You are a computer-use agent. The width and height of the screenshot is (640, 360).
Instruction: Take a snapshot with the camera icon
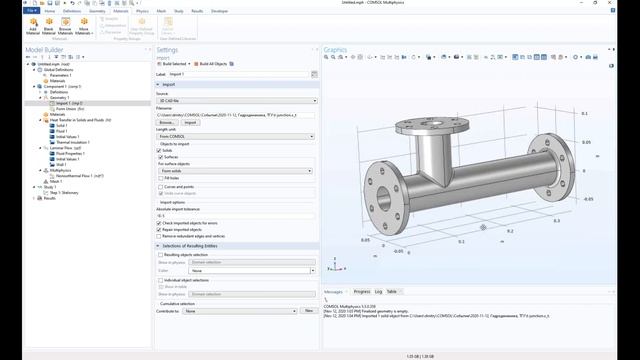(x=588, y=57)
